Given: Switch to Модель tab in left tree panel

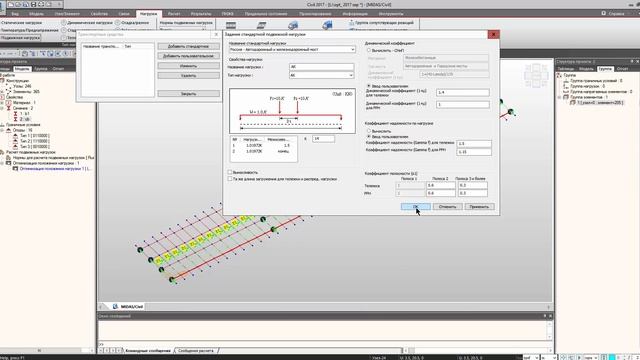Looking at the screenshot, I should [x=22, y=69].
